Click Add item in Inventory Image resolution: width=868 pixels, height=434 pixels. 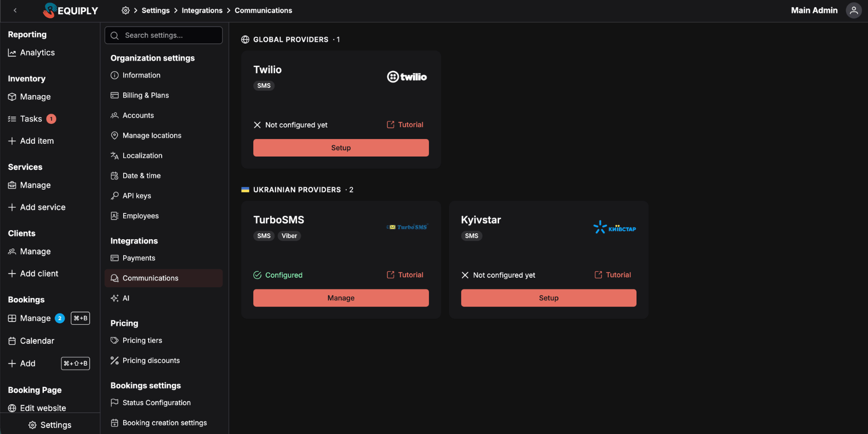tap(31, 141)
